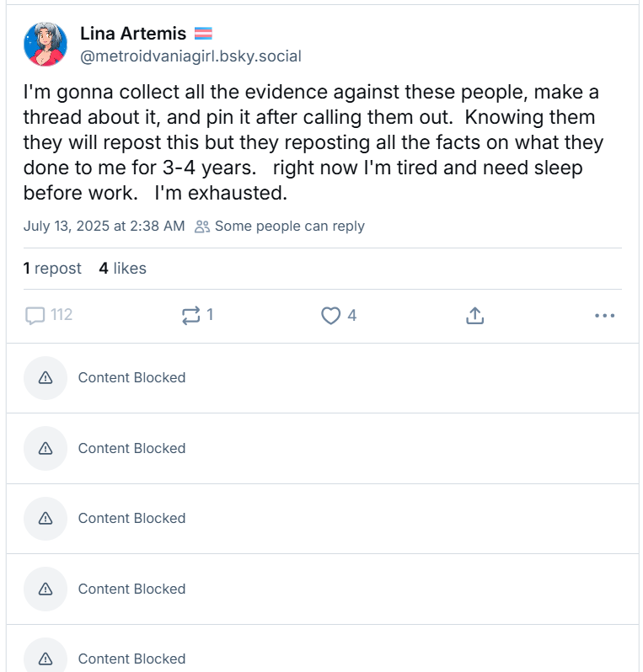Viewport: 643px width, 672px height.
Task: Click Lina Artemis profile avatar
Action: pyautogui.click(x=45, y=45)
